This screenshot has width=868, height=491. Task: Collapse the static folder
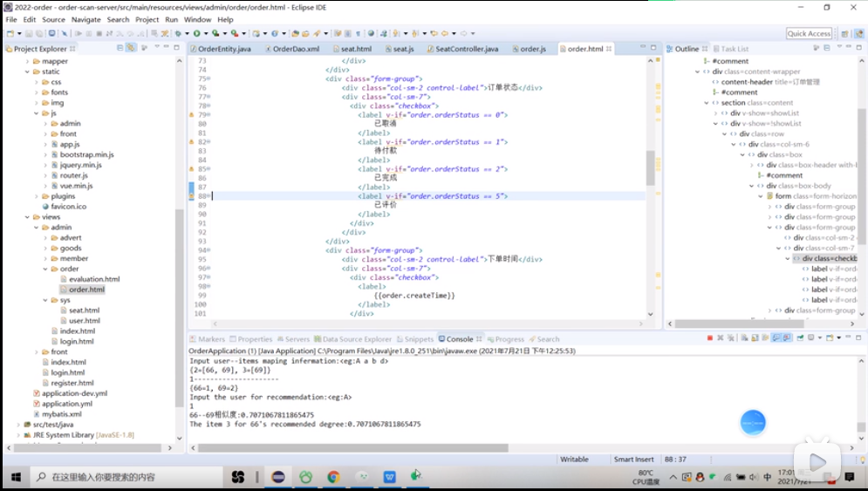point(27,72)
